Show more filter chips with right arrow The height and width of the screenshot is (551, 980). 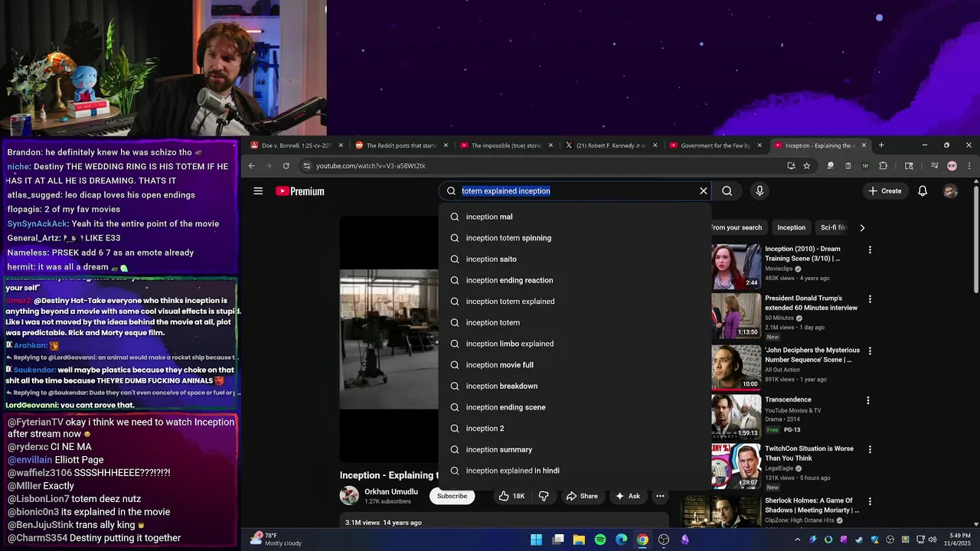pyautogui.click(x=862, y=227)
